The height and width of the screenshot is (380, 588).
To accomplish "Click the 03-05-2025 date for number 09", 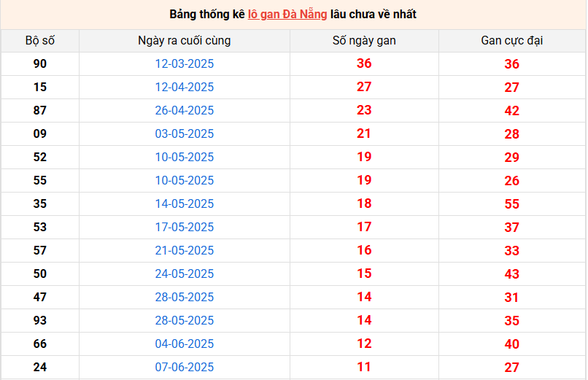I will point(185,134).
